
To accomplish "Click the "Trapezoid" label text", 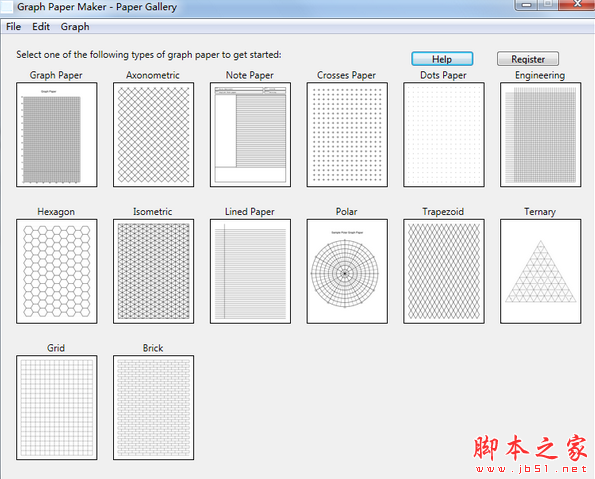I will point(443,212).
